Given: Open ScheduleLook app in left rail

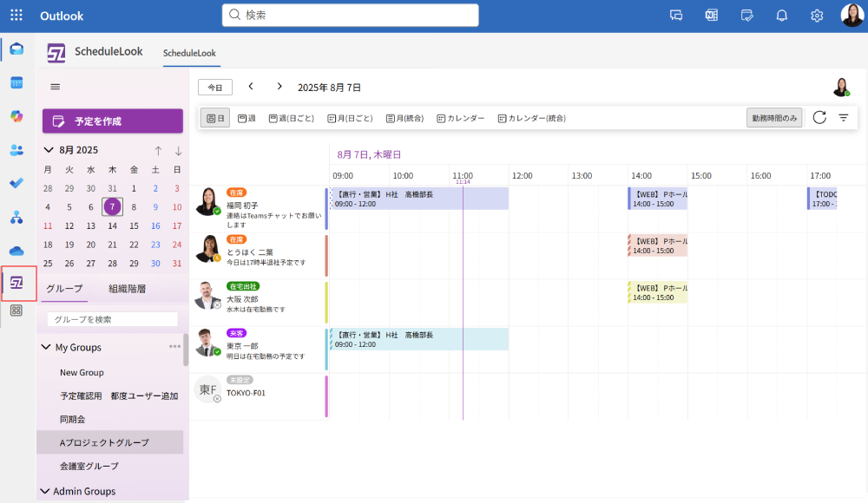Looking at the screenshot, I should [x=16, y=283].
